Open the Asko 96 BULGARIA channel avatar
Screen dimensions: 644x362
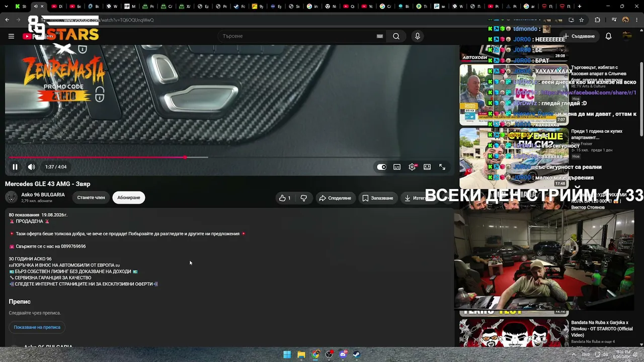point(12,198)
